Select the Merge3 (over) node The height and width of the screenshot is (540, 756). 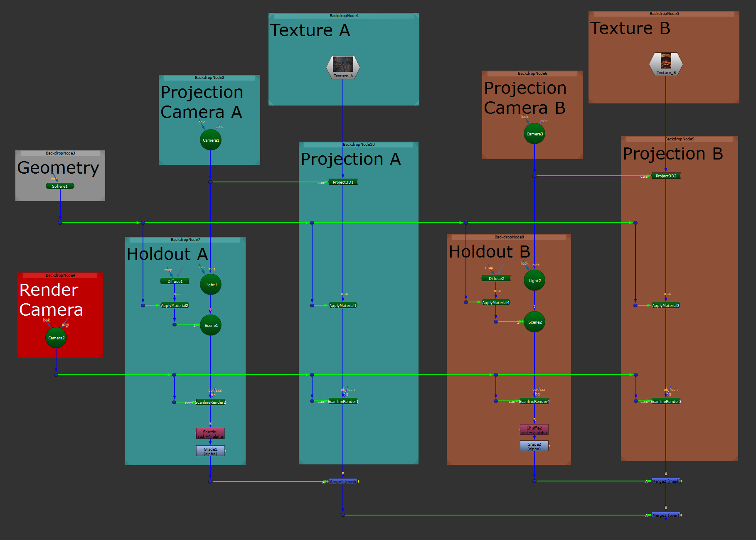pyautogui.click(x=666, y=515)
